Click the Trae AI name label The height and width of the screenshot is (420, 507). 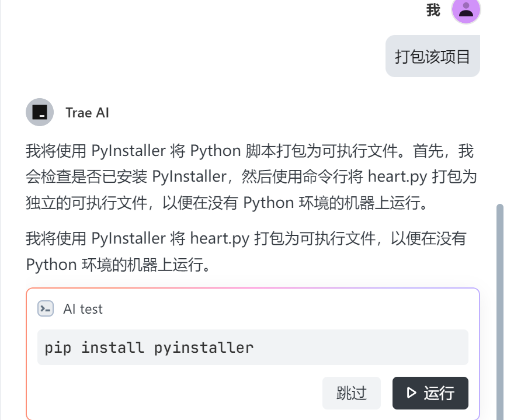click(86, 112)
